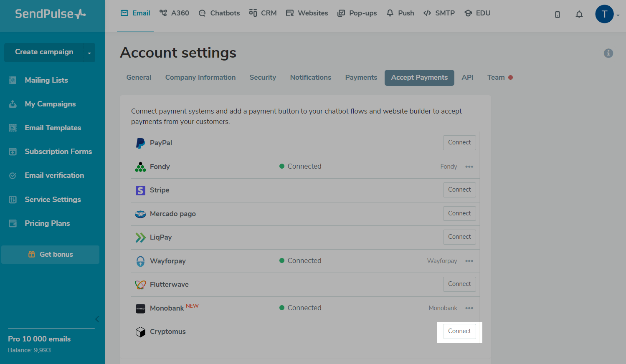This screenshot has width=626, height=364.
Task: Open the Wayforpay three-dots options menu
Action: click(x=469, y=261)
